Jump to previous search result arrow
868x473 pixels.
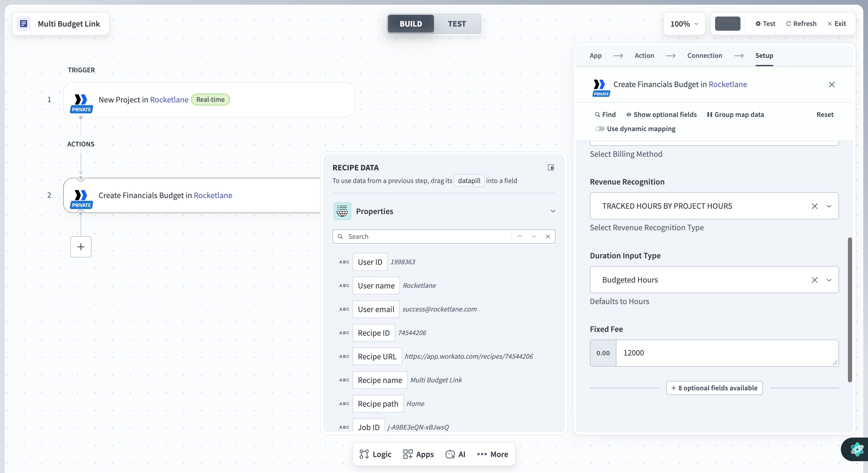520,236
